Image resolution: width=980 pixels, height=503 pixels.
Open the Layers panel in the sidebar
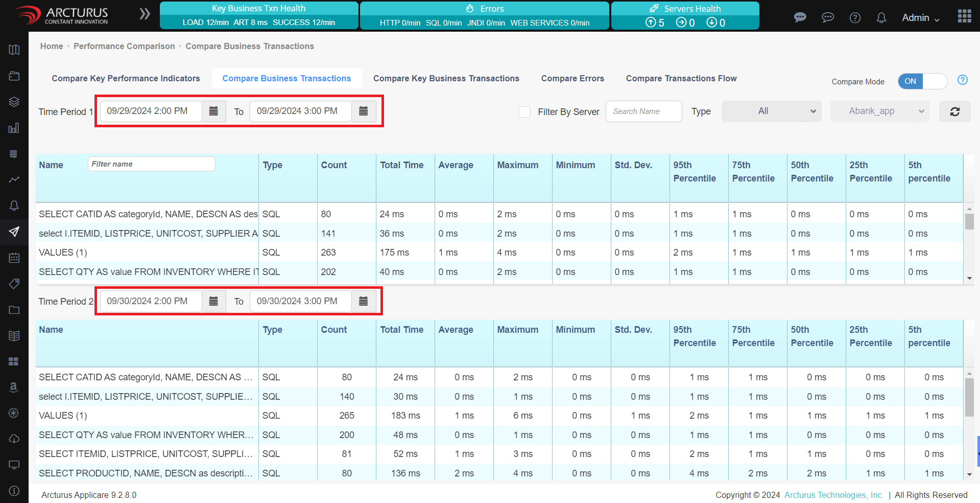[x=14, y=102]
